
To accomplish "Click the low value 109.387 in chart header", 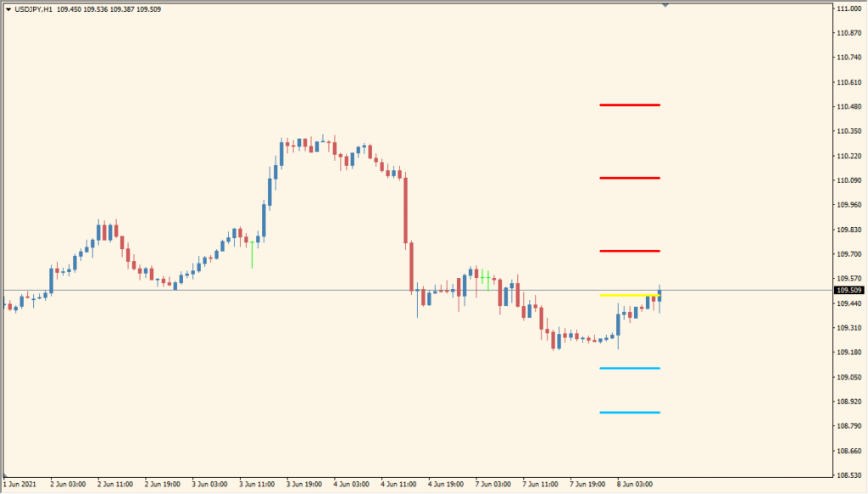I will 122,9.
